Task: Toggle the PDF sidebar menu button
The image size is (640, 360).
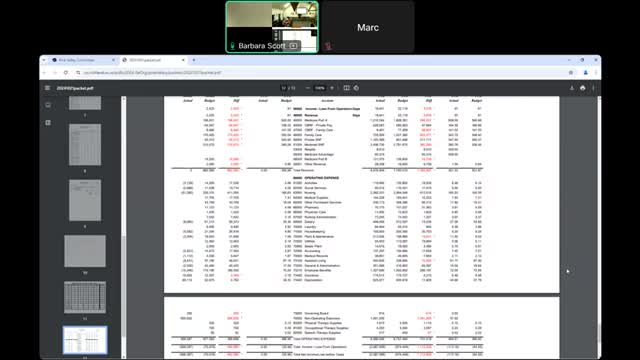Action: [x=47, y=88]
